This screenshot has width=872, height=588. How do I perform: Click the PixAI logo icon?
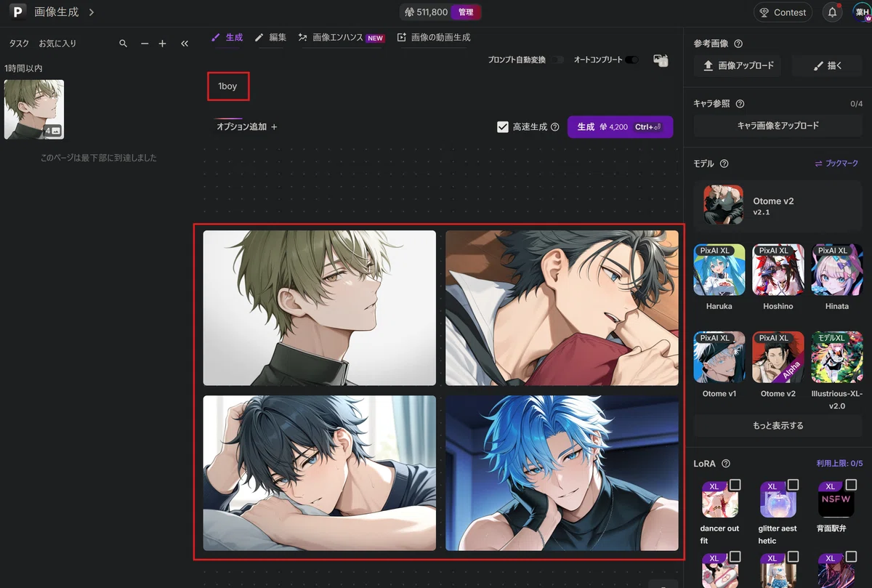(18, 12)
